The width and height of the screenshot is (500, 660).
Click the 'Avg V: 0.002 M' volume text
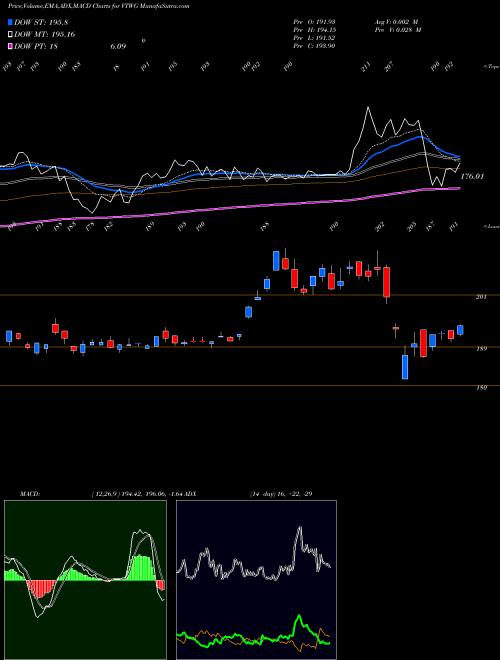coord(396,21)
